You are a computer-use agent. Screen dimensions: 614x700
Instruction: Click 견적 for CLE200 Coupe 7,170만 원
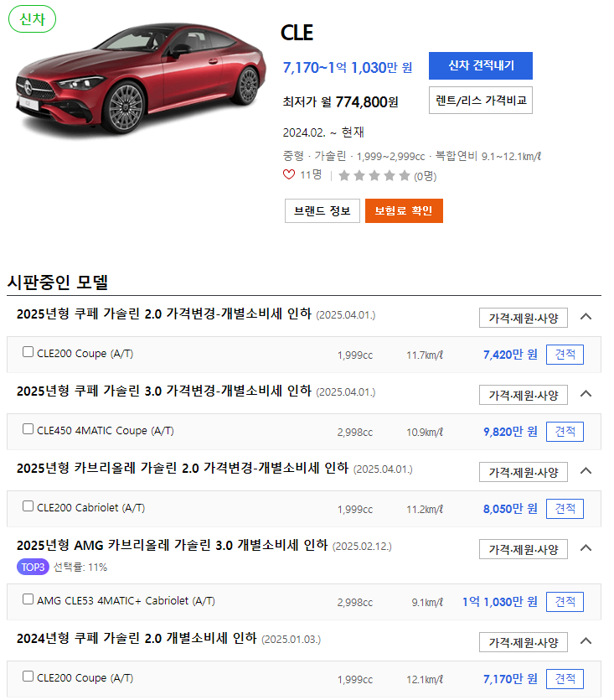click(565, 679)
